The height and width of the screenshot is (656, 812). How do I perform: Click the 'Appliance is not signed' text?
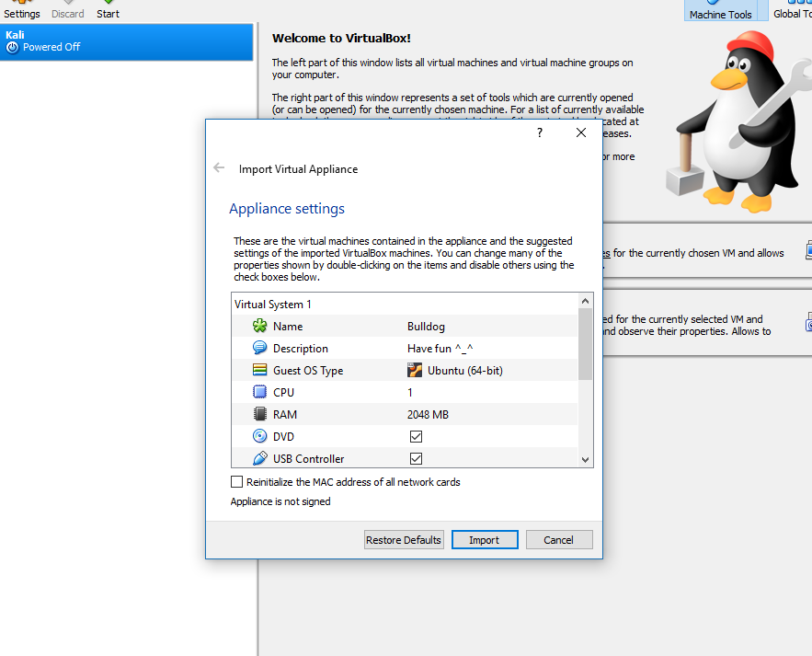(x=280, y=501)
